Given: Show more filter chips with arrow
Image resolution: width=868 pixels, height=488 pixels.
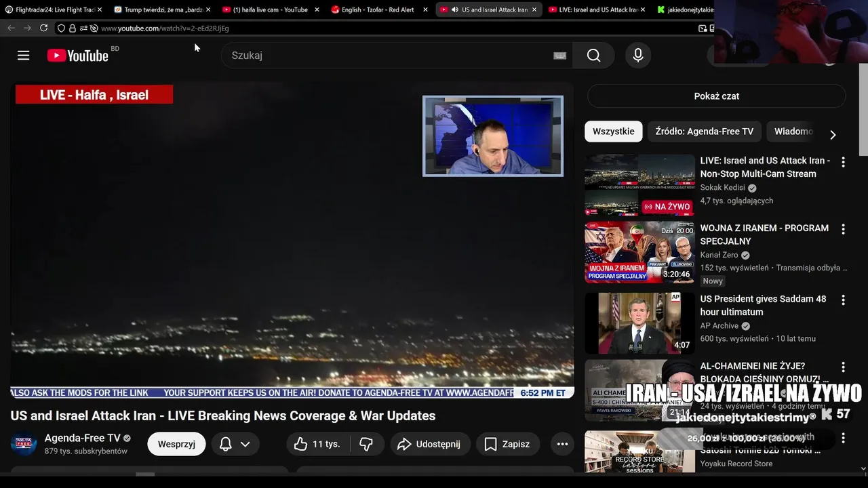Looking at the screenshot, I should (833, 134).
